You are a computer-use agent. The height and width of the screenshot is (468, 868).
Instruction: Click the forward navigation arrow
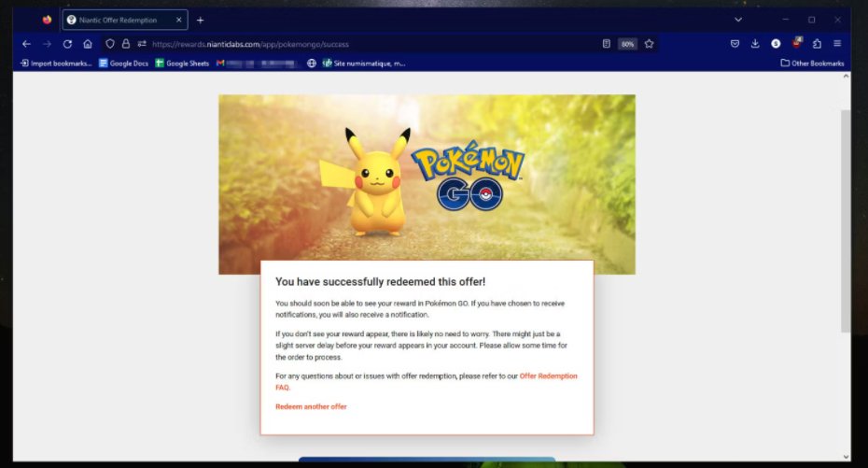[47, 44]
